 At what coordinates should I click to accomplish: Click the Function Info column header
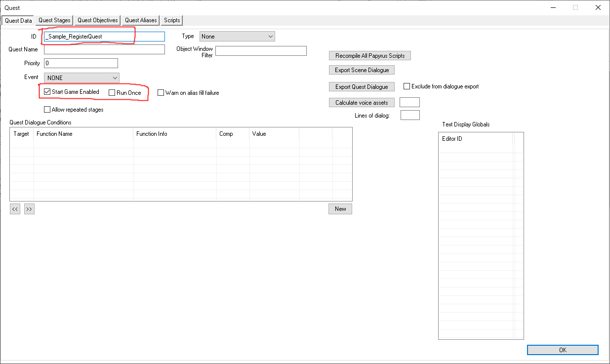pyautogui.click(x=175, y=134)
